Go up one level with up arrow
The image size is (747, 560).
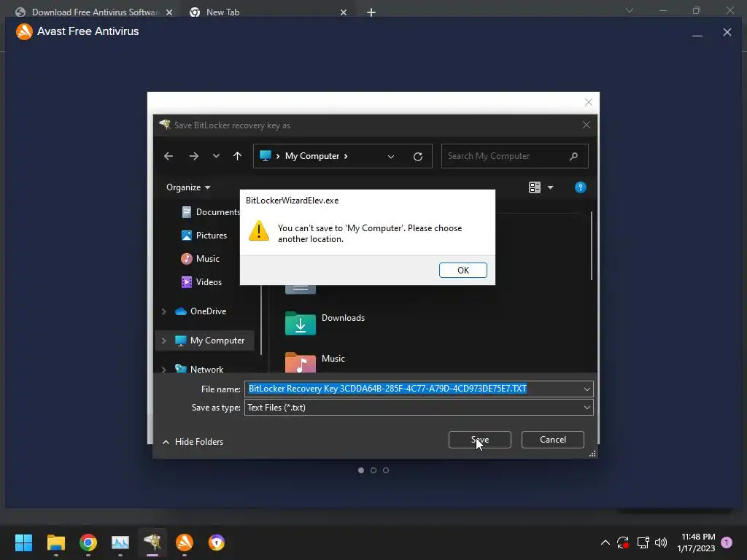237,156
